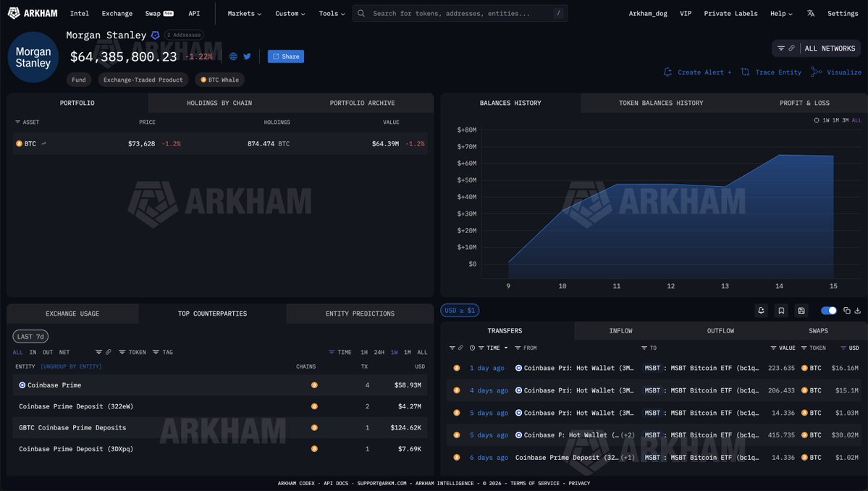Focus the token and address search field

tap(460, 13)
